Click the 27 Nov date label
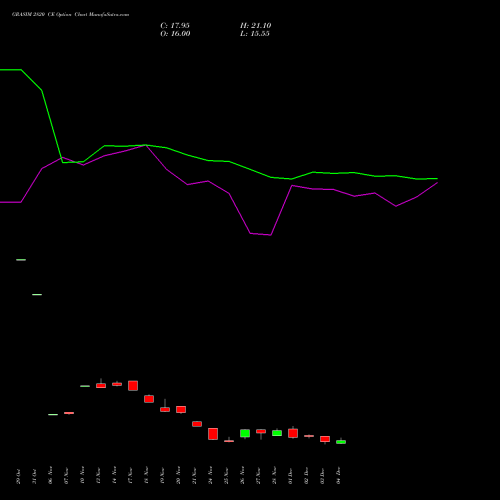The height and width of the screenshot is (500, 500). 258,476
